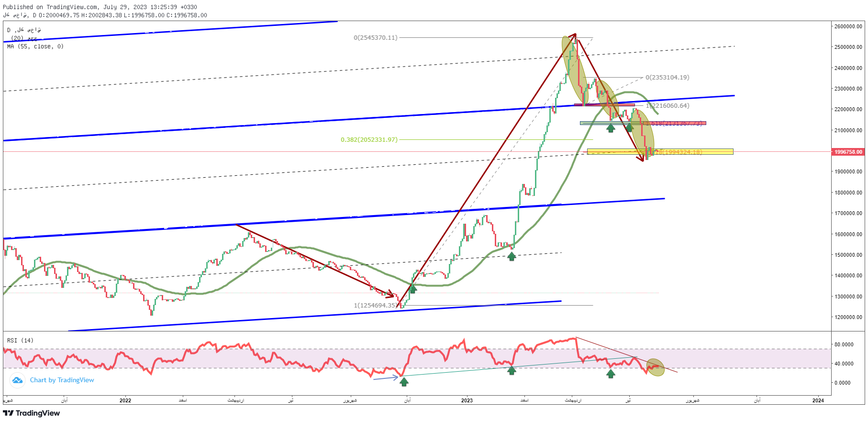Click the blue right-pointing arrow in the RSI pane
The image size is (868, 422).
386,378
